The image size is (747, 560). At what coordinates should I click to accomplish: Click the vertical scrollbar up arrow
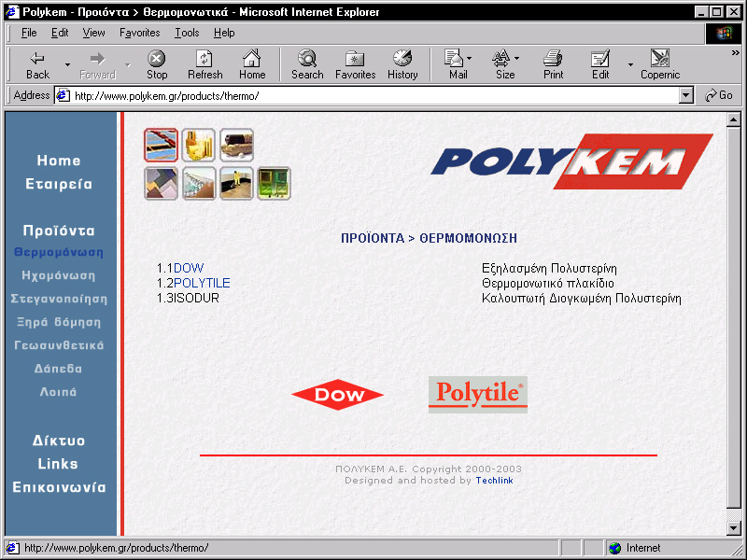click(x=734, y=120)
